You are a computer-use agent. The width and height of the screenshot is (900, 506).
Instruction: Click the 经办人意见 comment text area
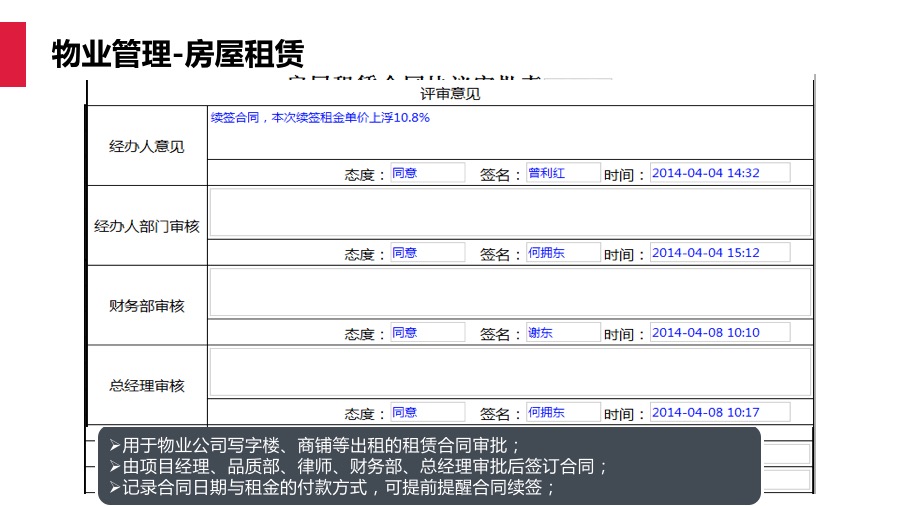[510, 132]
